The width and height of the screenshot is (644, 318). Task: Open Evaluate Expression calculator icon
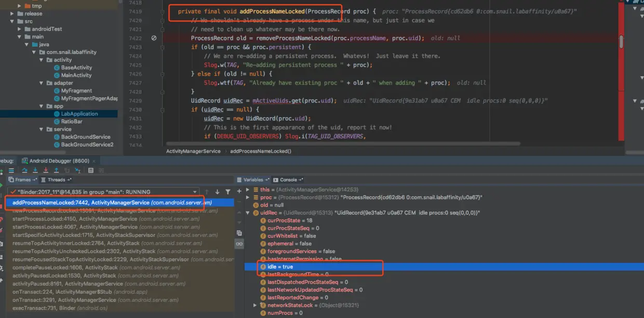coord(91,170)
